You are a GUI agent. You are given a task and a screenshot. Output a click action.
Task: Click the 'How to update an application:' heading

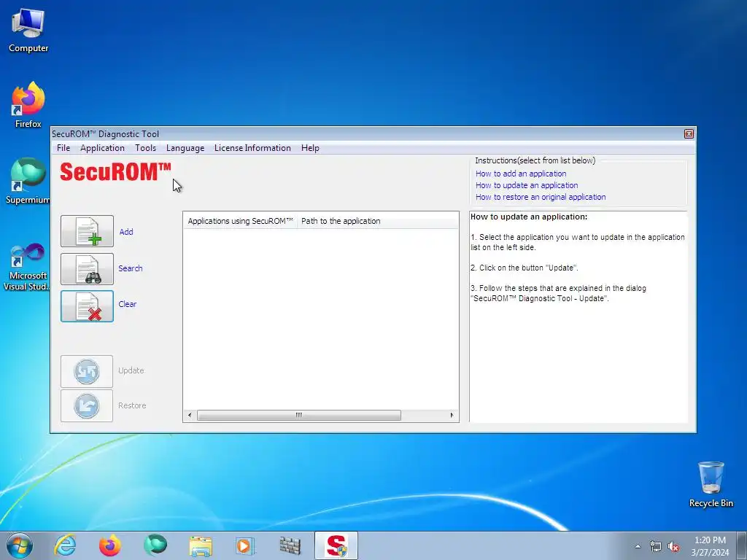tap(529, 217)
